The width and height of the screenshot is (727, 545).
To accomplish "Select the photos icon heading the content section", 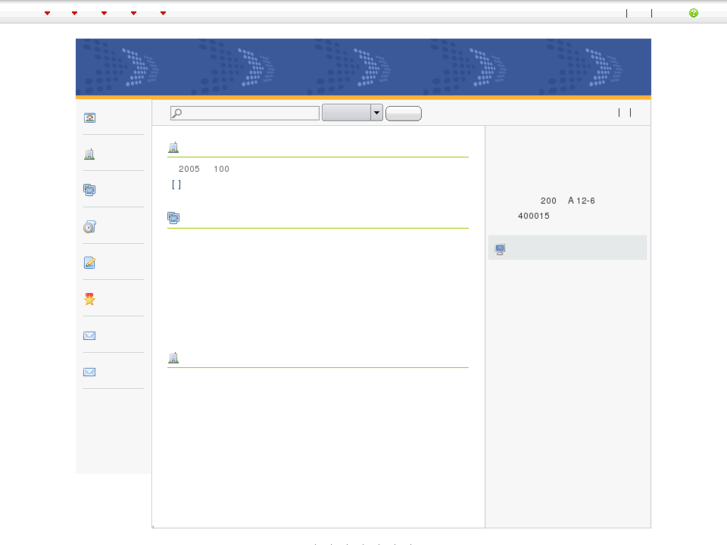I will 173,218.
